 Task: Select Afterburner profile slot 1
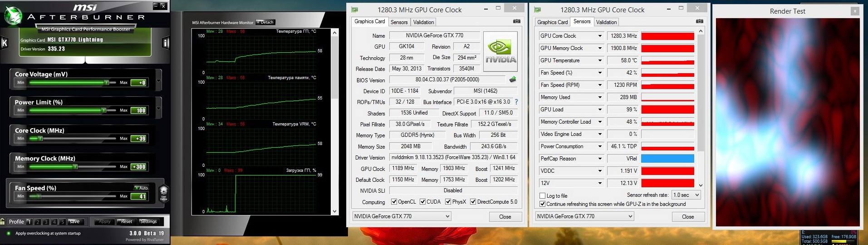pos(29,222)
